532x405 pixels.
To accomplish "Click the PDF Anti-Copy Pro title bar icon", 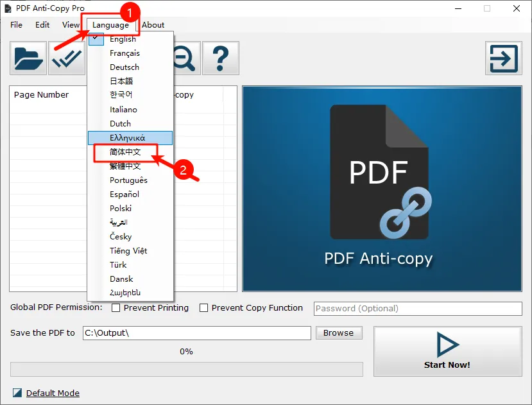I will [x=8, y=8].
